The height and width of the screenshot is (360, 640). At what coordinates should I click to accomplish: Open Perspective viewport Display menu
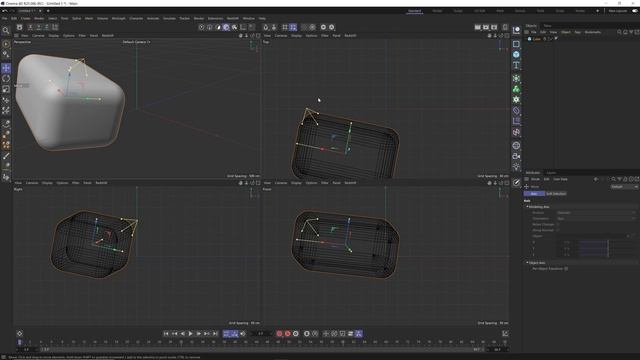point(53,36)
